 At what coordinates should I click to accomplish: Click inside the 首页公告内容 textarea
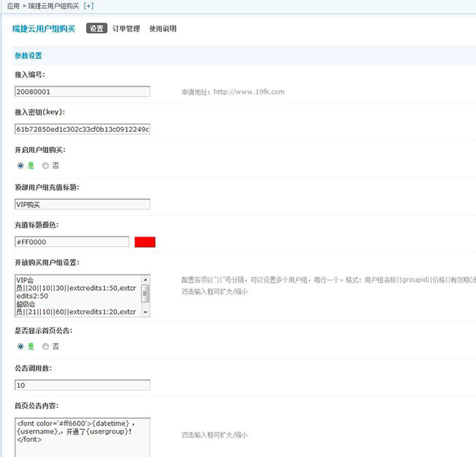coord(82,437)
